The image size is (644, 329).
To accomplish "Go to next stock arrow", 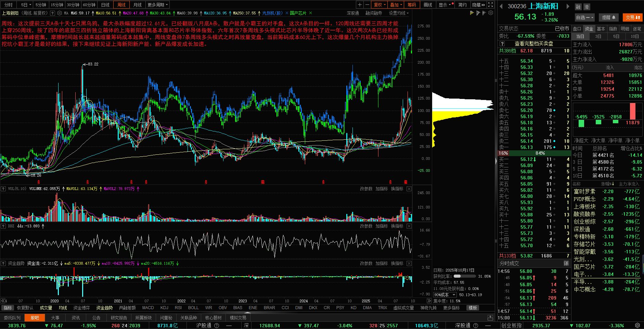I will pyautogui.click(x=568, y=6).
